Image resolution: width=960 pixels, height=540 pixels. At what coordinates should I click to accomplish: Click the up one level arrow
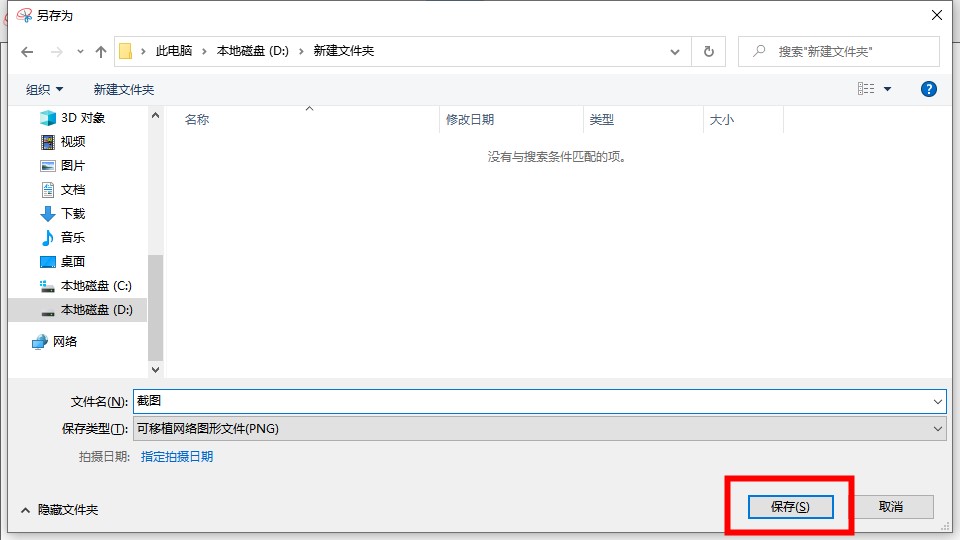100,51
